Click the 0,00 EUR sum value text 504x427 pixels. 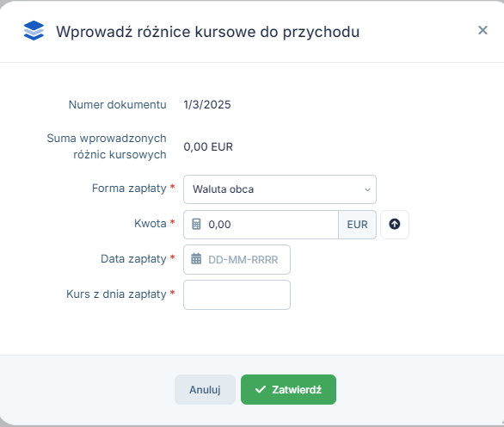[208, 146]
